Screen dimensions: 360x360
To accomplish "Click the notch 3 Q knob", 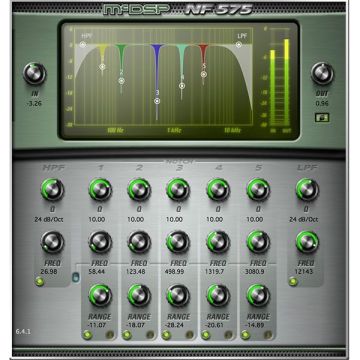I will coord(178,190).
